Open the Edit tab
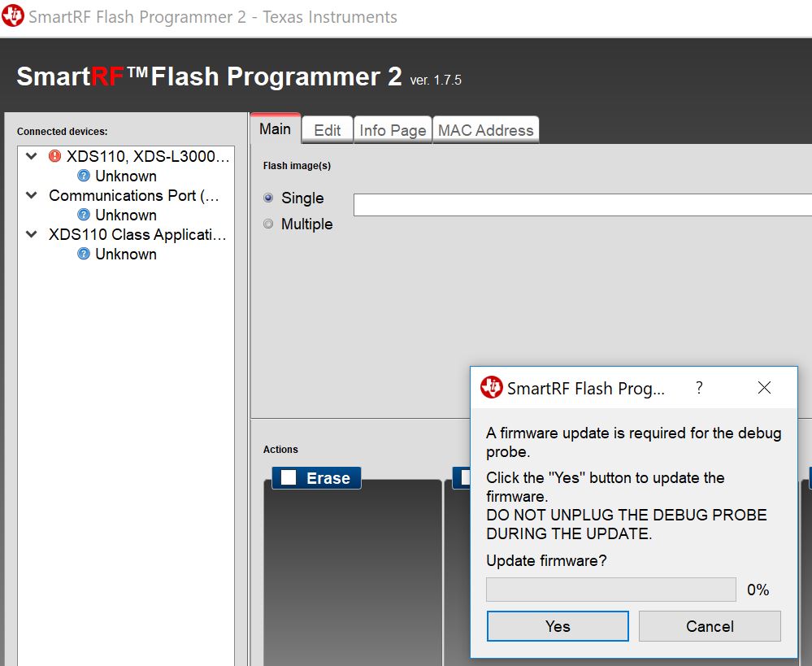The image size is (812, 666). tap(328, 130)
